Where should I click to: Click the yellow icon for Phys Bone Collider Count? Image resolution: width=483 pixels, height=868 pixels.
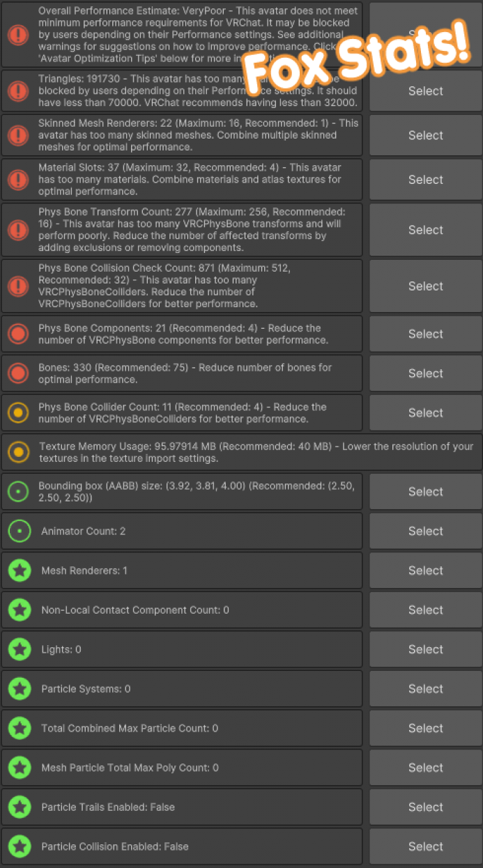point(19,412)
